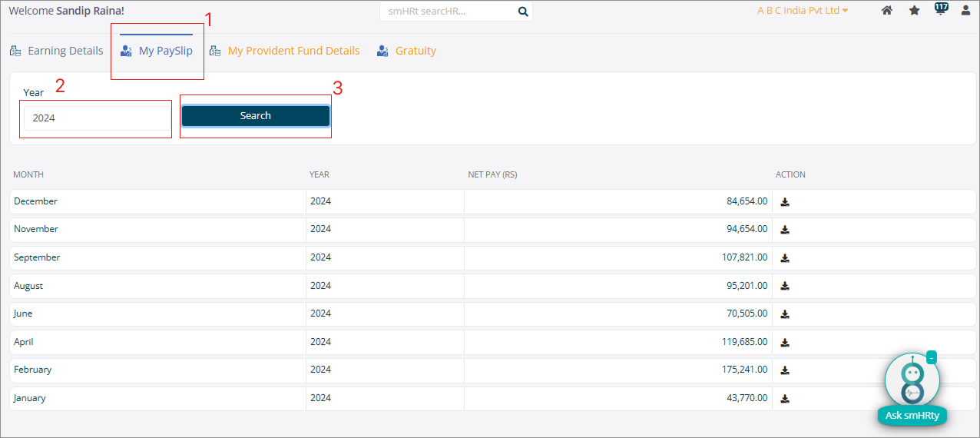Download the November 2024 payslip
980x438 pixels.
pyautogui.click(x=785, y=230)
